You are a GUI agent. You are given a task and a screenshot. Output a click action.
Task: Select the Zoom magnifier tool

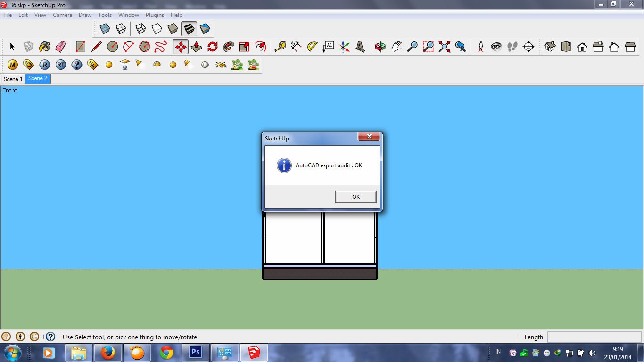pos(412,47)
